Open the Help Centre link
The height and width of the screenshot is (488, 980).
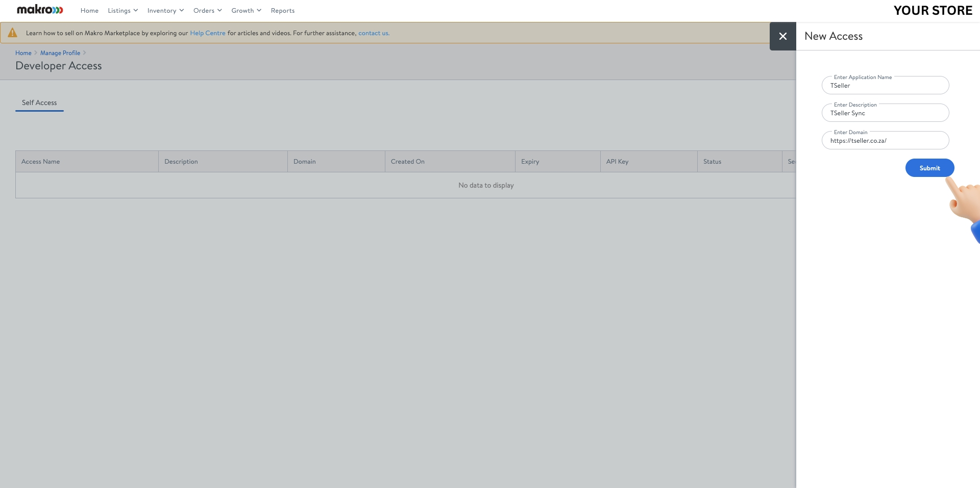click(207, 33)
